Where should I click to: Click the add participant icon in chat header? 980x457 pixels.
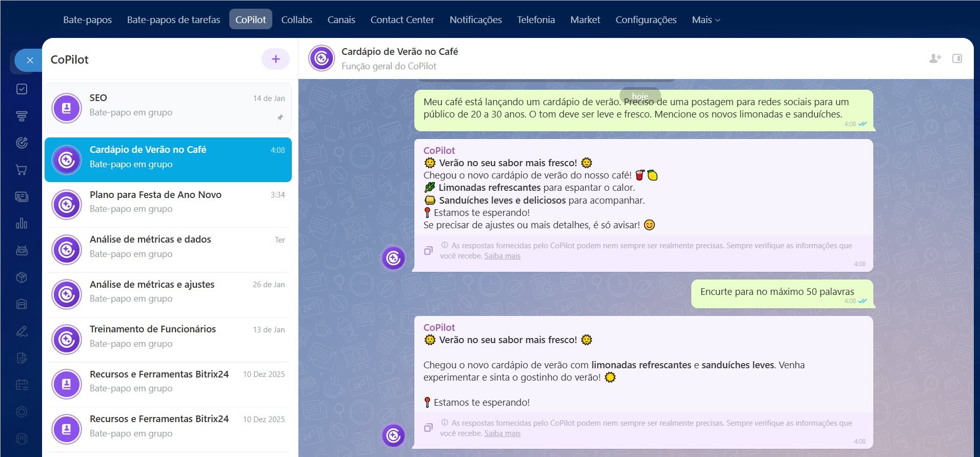pyautogui.click(x=935, y=58)
